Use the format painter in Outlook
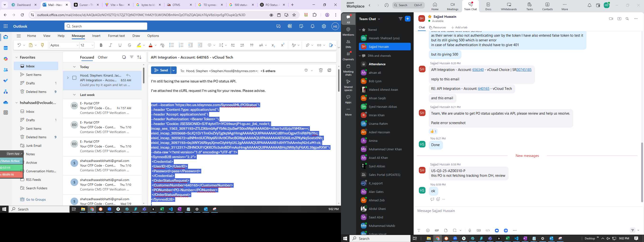 pos(42,45)
